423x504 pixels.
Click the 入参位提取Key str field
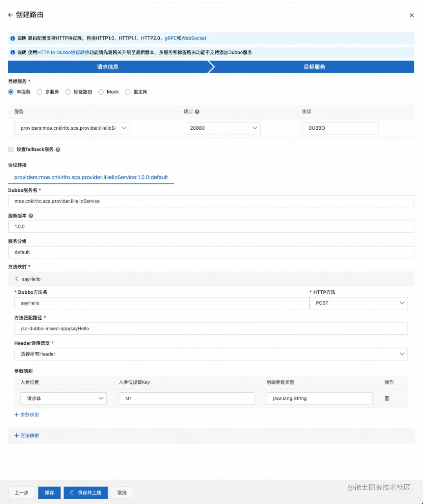(186, 399)
